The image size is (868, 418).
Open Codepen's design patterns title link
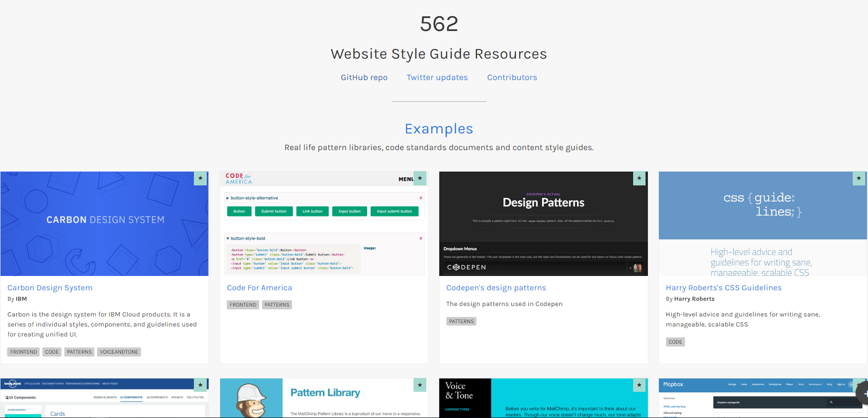coord(496,288)
